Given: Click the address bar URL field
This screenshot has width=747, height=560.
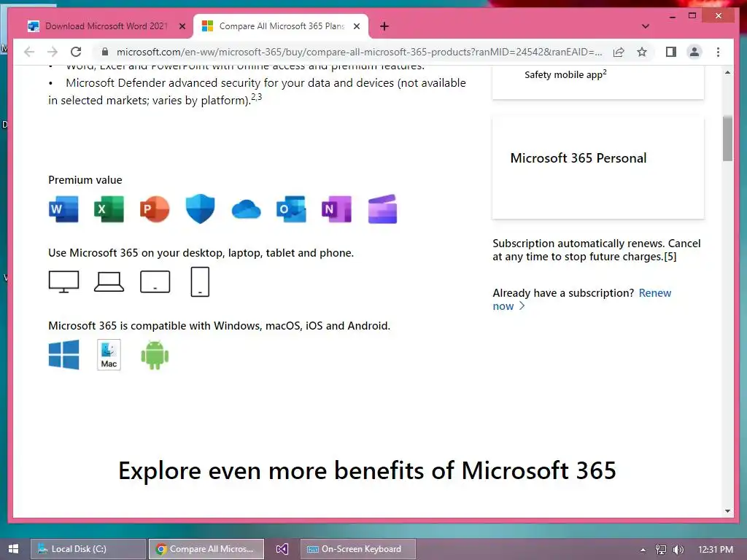Looking at the screenshot, I should point(359,52).
